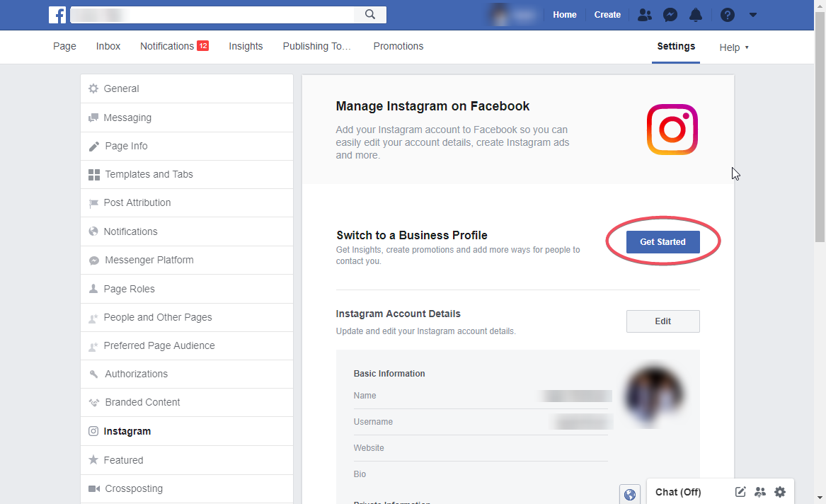The width and height of the screenshot is (826, 504).
Task: Click the Instagram logo image
Action: pos(672,130)
